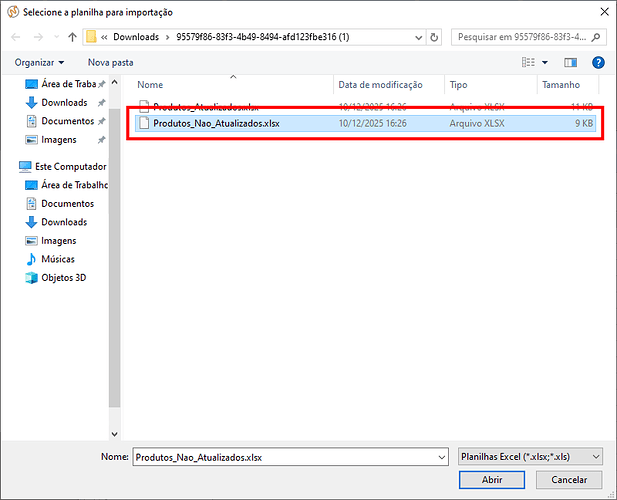Click the change view layout icon
This screenshot has height=500, width=617.
tap(528, 62)
